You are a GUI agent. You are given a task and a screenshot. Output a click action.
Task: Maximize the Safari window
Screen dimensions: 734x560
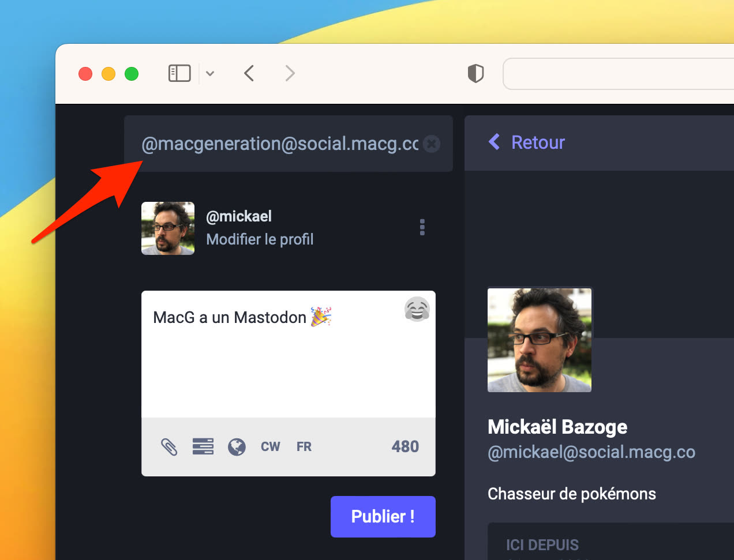click(x=132, y=74)
